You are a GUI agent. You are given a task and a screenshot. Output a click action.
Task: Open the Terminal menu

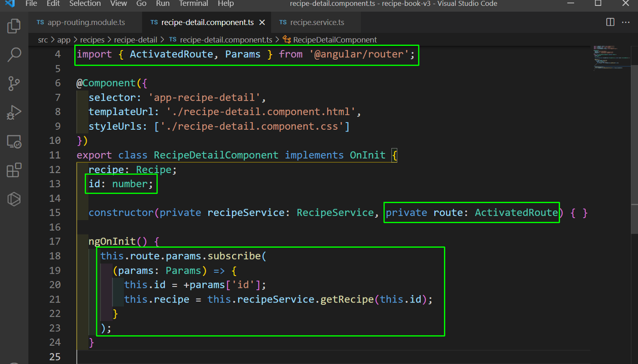(x=194, y=4)
